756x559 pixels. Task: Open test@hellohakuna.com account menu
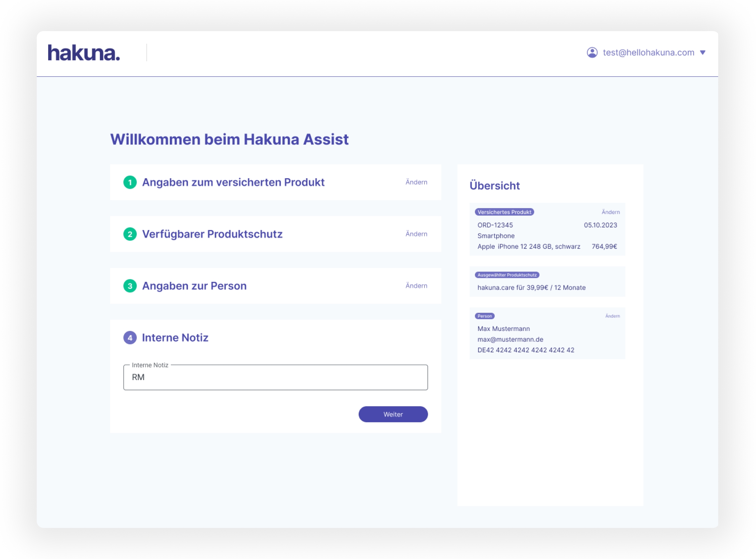pyautogui.click(x=648, y=53)
